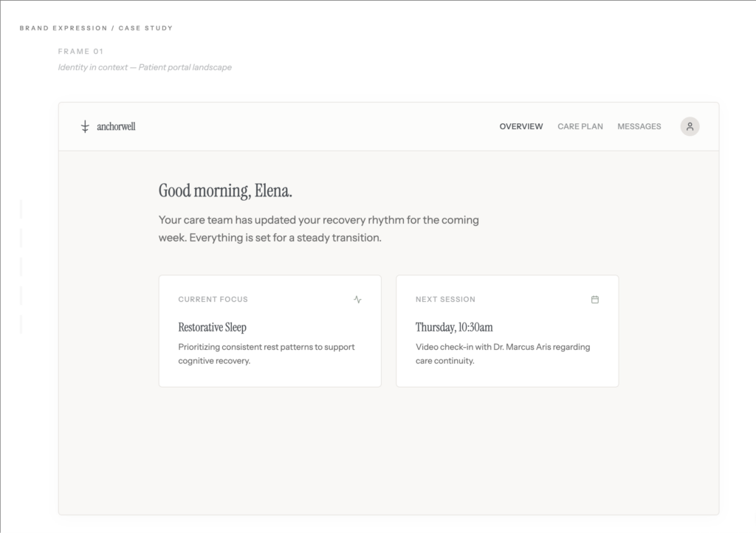This screenshot has width=756, height=533.
Task: Click the anchorwell anchor logo icon
Action: click(85, 126)
